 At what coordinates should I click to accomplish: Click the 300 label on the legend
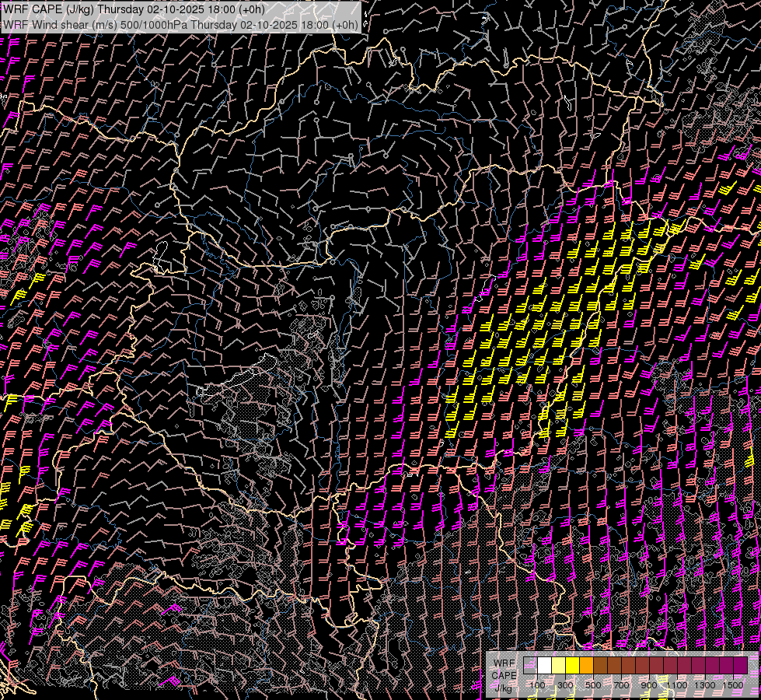coord(565,684)
